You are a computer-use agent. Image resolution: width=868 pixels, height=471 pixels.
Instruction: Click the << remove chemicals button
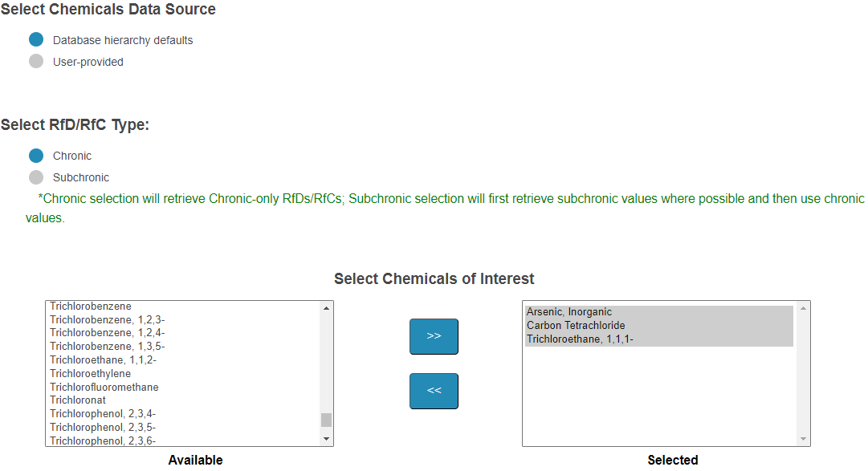click(x=434, y=391)
